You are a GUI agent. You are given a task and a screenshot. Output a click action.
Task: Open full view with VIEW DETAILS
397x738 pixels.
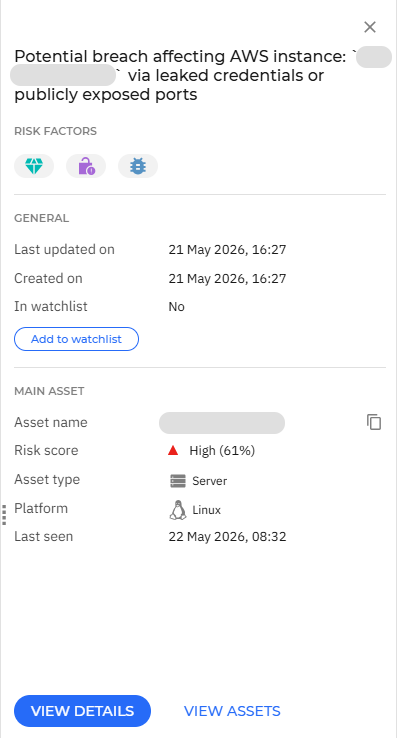pyautogui.click(x=82, y=711)
